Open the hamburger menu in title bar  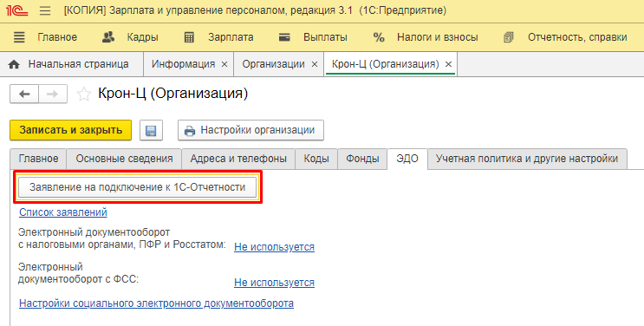coord(45,10)
